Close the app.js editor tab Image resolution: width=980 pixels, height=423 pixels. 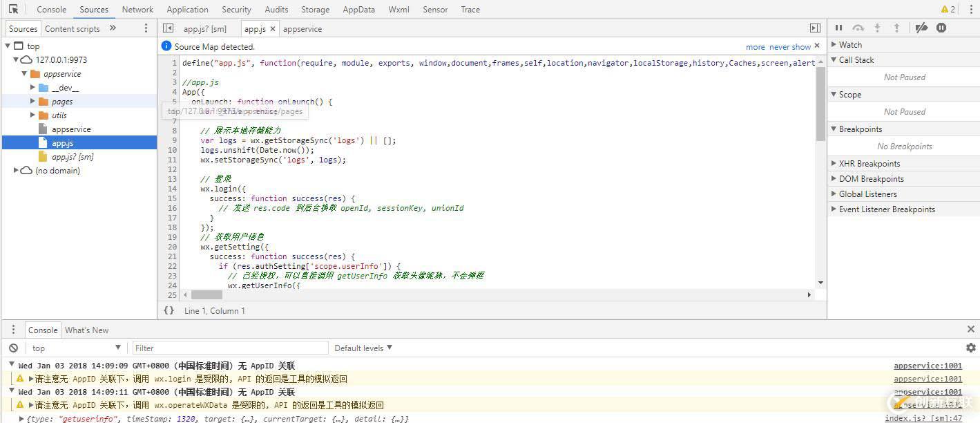click(x=273, y=29)
